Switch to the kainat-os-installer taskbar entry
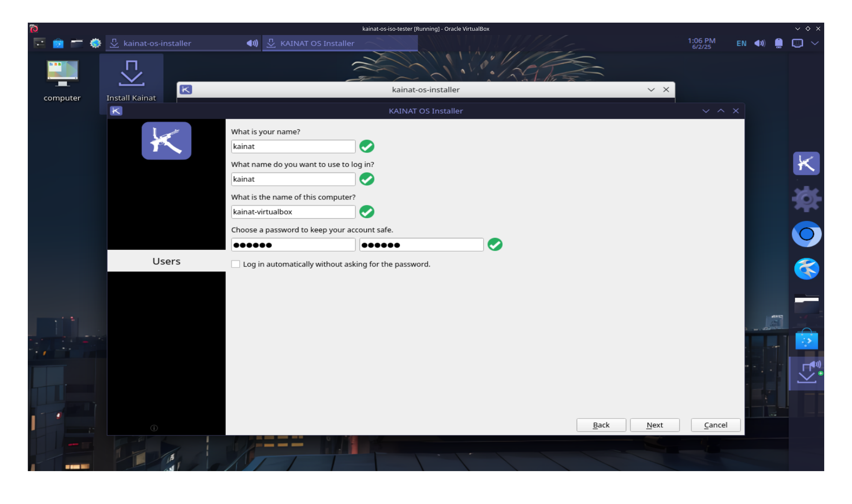The width and height of the screenshot is (852, 504). (x=183, y=43)
